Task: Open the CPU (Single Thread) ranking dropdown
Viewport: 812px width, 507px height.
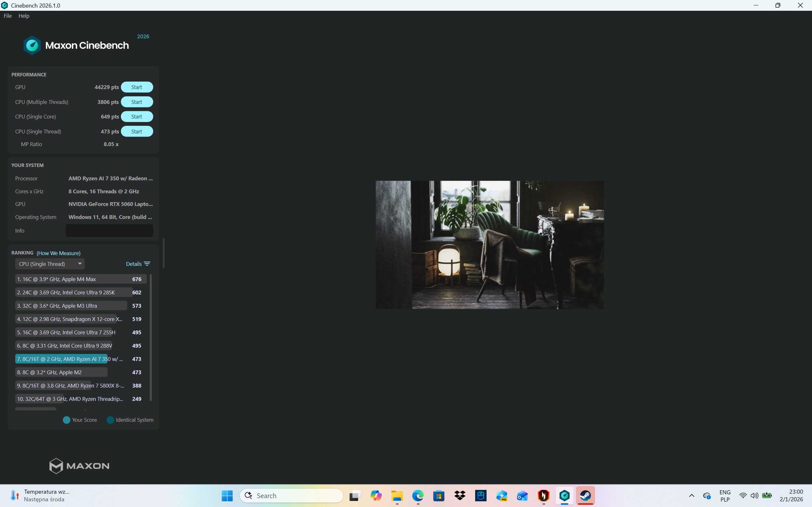Action: pyautogui.click(x=50, y=264)
